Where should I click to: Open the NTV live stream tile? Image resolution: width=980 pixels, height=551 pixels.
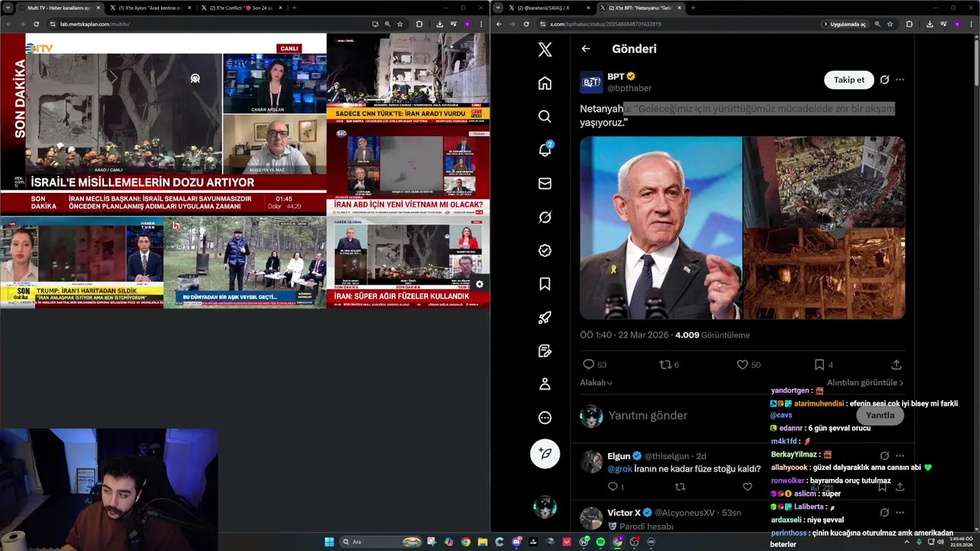point(163,123)
